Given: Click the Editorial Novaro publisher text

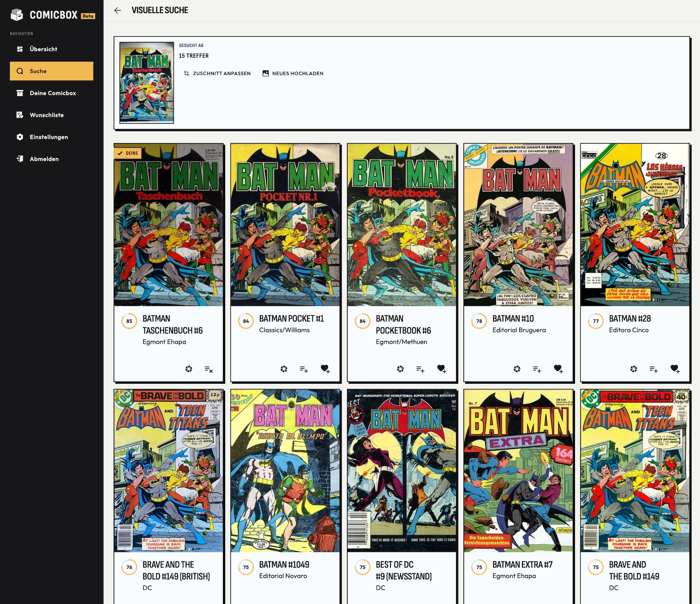Looking at the screenshot, I should [283, 576].
